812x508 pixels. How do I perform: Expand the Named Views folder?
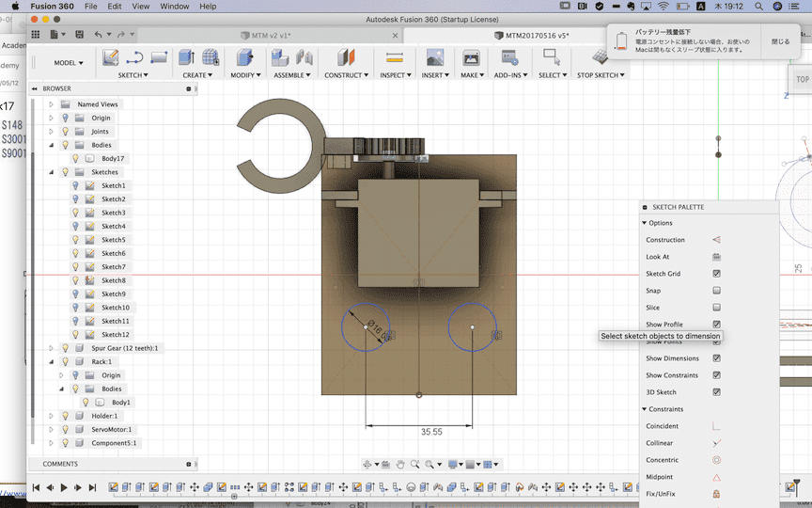52,104
